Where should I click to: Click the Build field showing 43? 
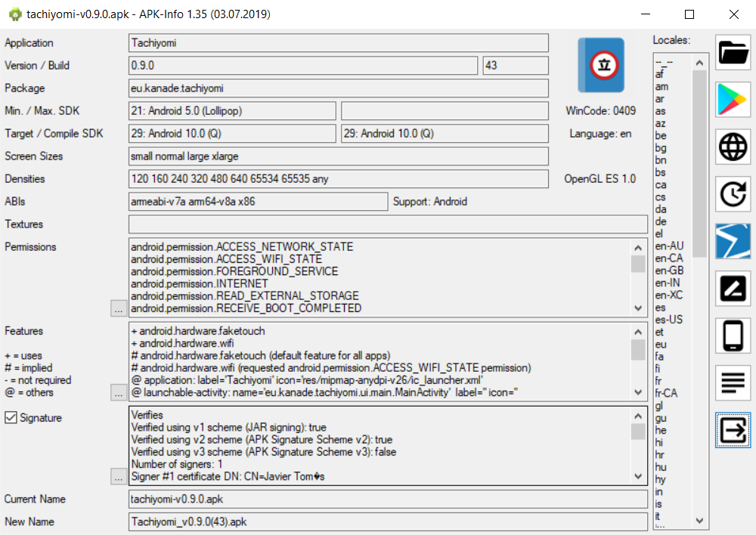516,66
